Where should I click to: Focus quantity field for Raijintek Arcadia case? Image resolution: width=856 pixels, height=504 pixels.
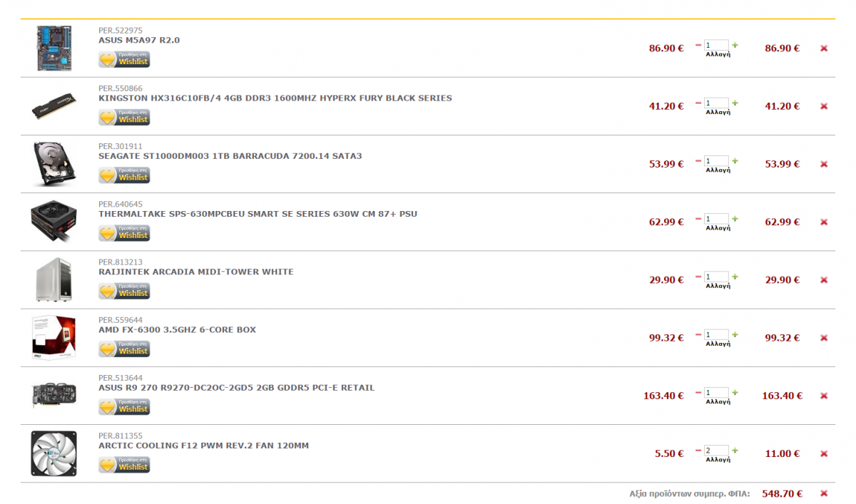point(716,277)
